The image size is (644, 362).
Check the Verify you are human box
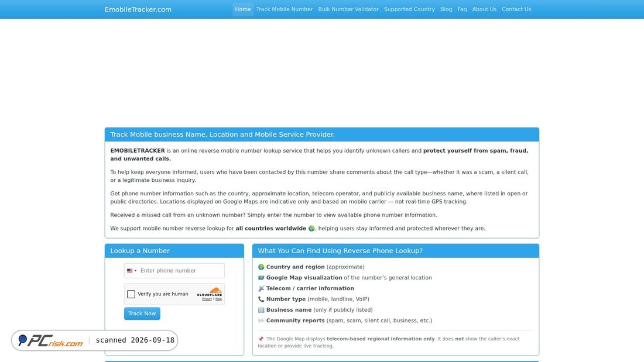pos(131,294)
